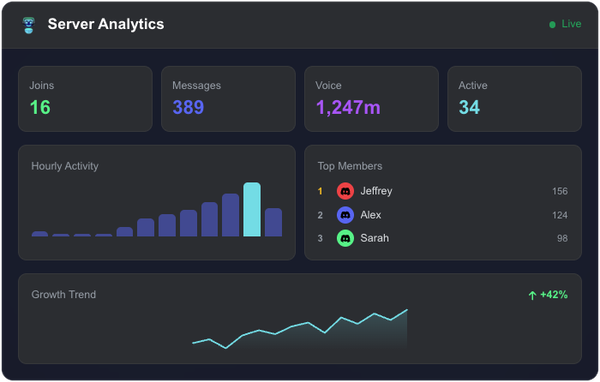Click the +42% growth value

coord(554,295)
